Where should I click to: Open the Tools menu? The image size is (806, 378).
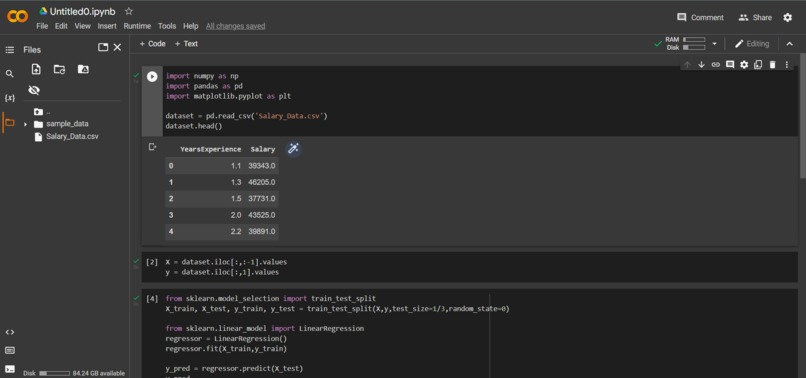[167, 26]
